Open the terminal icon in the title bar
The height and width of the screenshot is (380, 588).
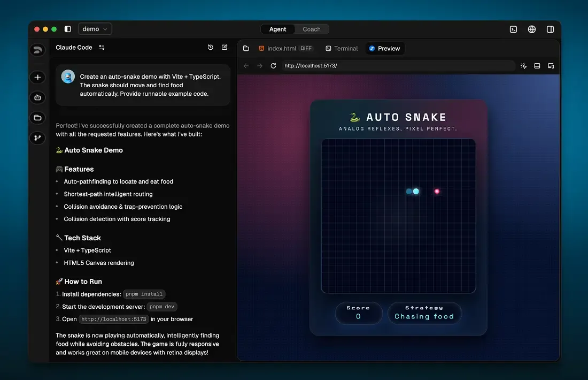(x=513, y=29)
